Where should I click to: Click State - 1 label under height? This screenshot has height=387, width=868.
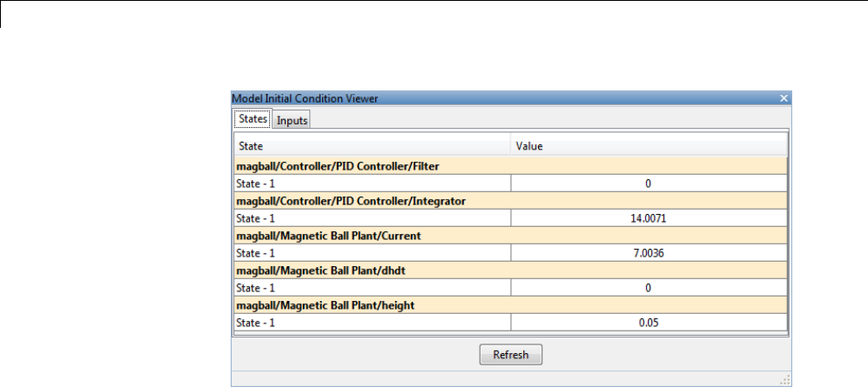tap(255, 322)
